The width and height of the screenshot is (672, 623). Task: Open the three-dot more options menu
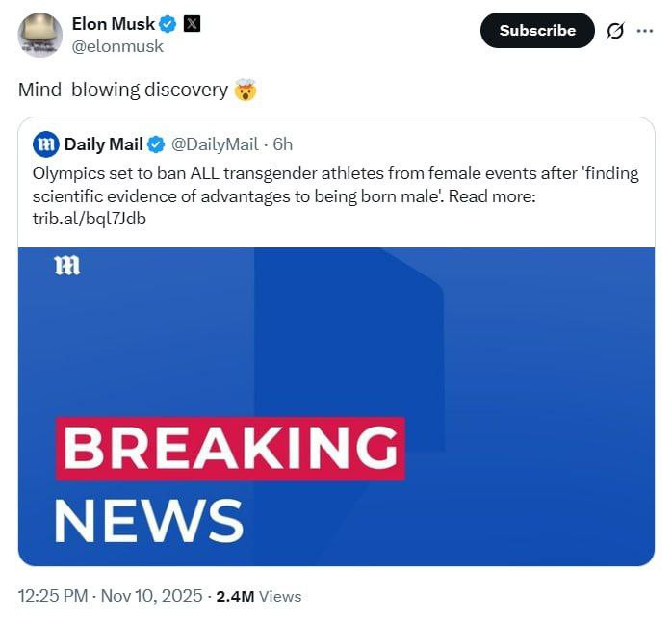point(644,31)
